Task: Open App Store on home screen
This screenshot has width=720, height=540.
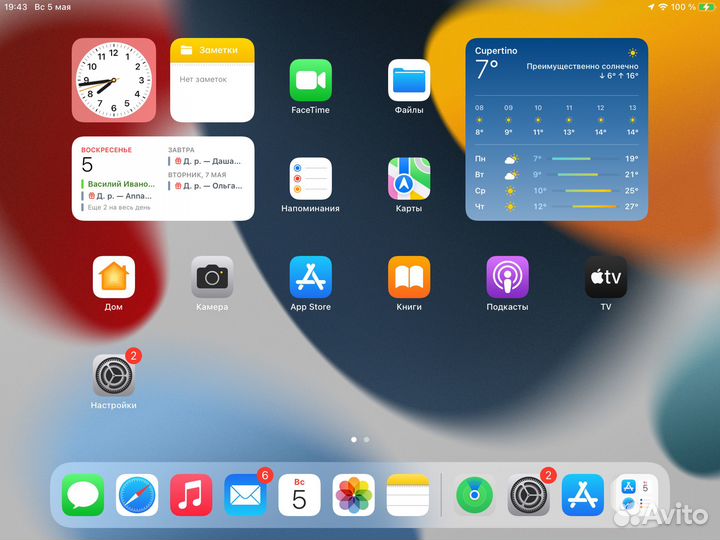Action: [x=310, y=277]
